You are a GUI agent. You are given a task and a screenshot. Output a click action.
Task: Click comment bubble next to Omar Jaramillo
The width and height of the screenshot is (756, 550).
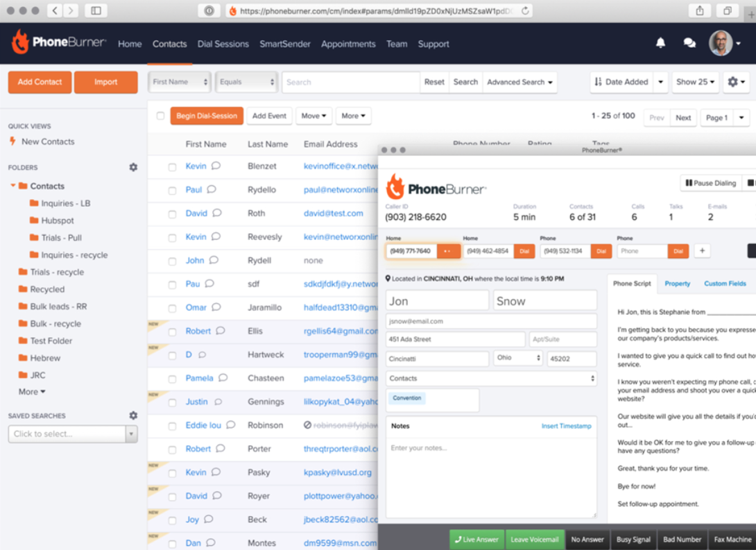click(x=216, y=307)
